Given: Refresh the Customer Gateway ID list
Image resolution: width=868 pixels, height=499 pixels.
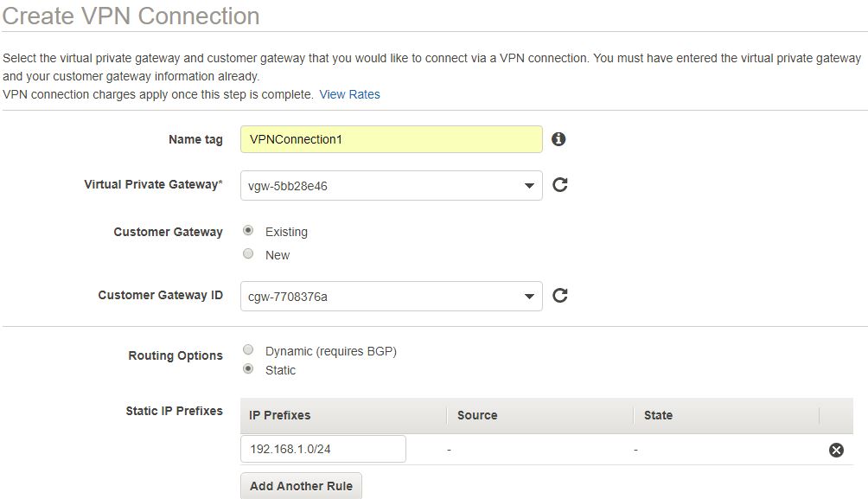Looking at the screenshot, I should (559, 295).
